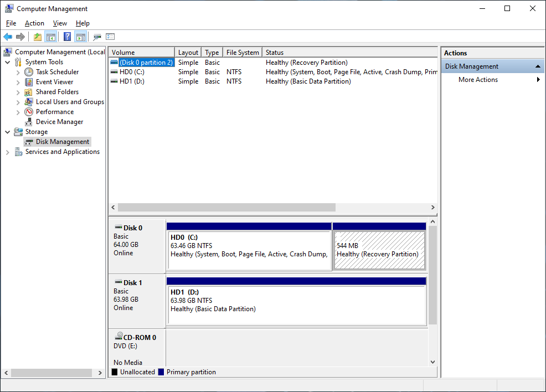Open the File menu

[11, 23]
